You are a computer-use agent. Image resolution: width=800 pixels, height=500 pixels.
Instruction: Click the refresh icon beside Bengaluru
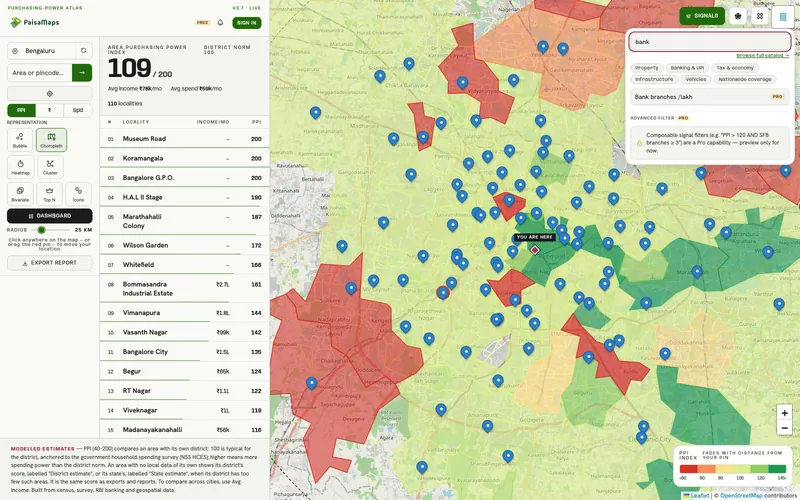click(84, 51)
